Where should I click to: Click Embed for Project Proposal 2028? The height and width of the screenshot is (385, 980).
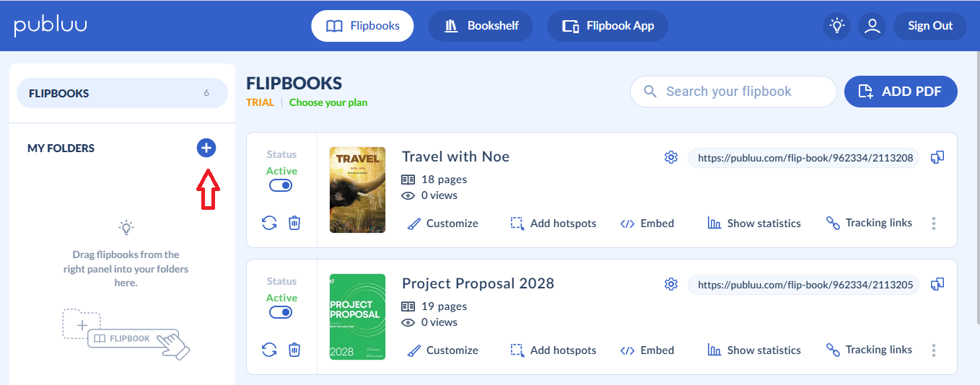(x=647, y=350)
